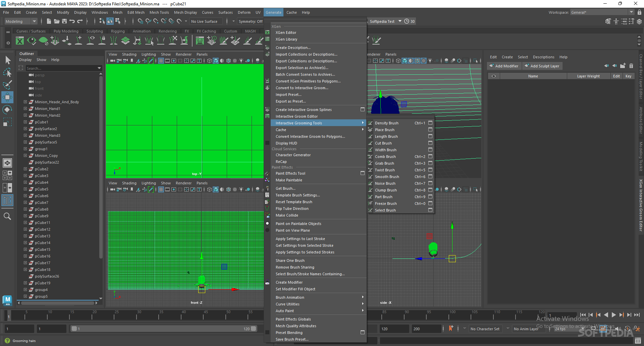The width and height of the screenshot is (644, 346).
Task: Click the New Scene icon
Action: click(49, 21)
